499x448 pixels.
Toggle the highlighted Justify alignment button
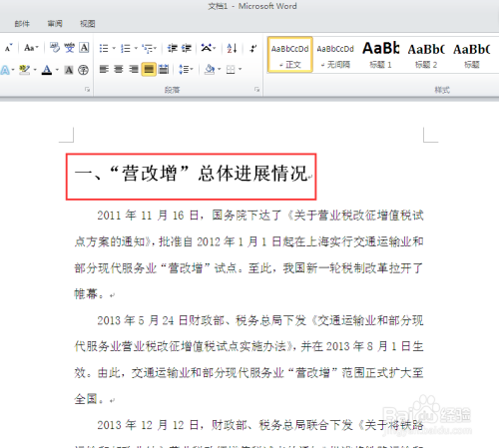[x=149, y=69]
